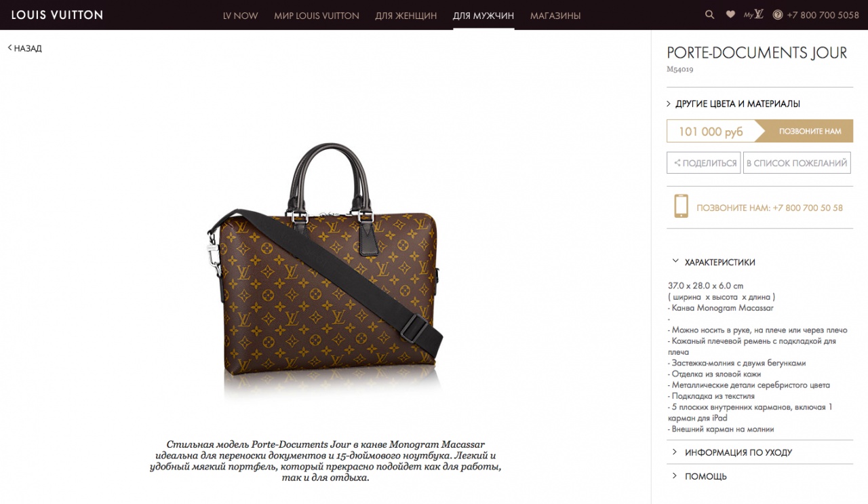Go back using the НАЗАД arrow
The height and width of the screenshot is (504, 868).
[25, 48]
